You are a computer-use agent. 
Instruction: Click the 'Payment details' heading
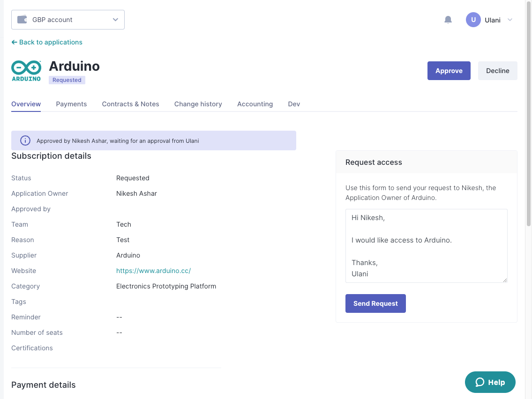coord(44,385)
